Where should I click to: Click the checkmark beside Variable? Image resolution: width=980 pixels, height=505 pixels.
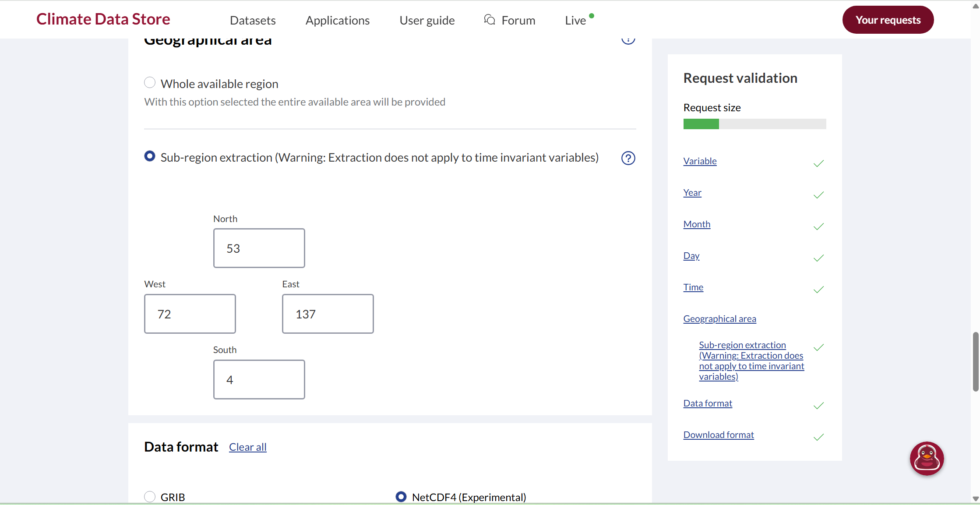818,163
